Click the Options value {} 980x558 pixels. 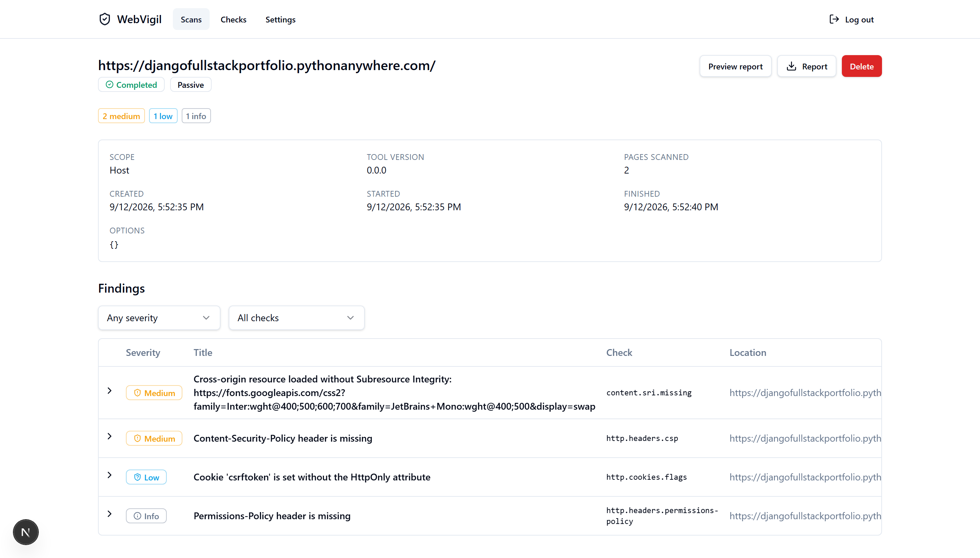pos(114,245)
